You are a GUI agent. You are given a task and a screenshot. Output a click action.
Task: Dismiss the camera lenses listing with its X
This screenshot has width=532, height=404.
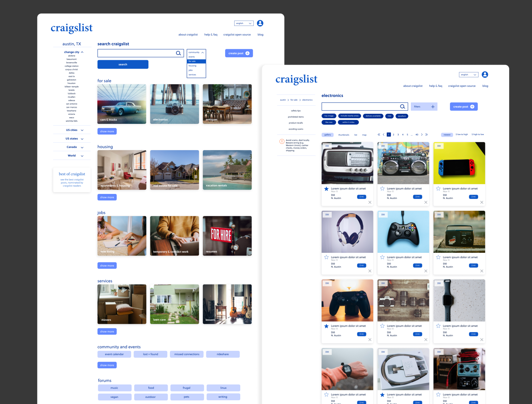pyautogui.click(x=426, y=340)
